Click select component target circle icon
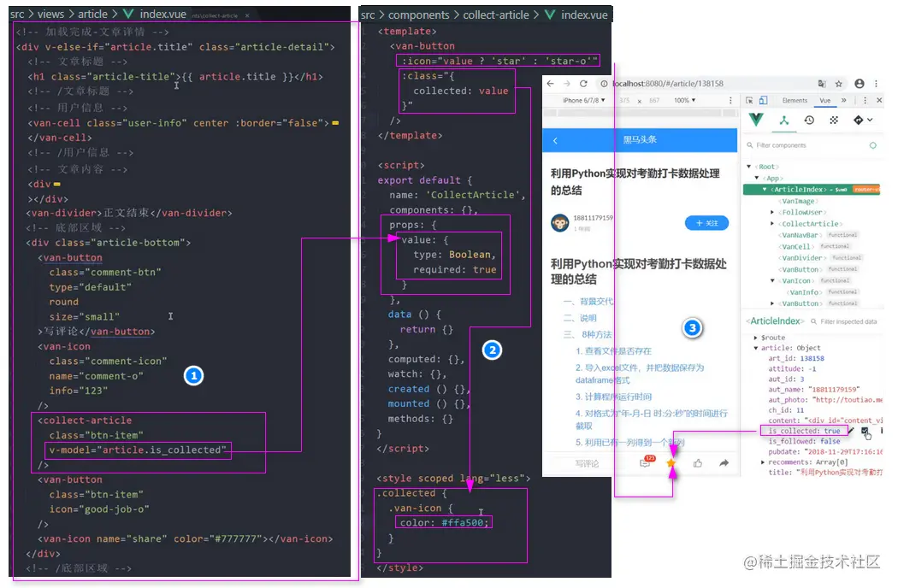The image size is (898, 588). [873, 145]
